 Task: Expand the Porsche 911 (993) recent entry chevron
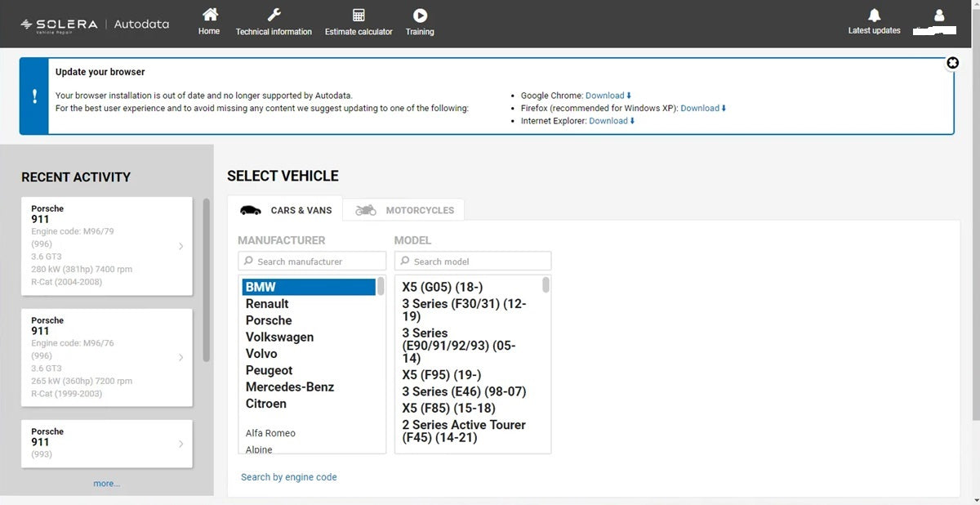pyautogui.click(x=180, y=444)
